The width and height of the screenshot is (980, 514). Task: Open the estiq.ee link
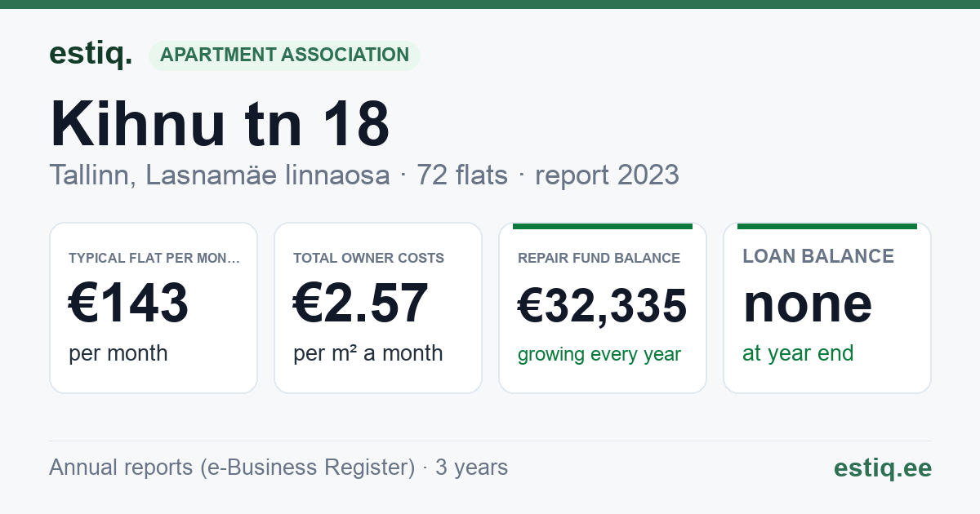pyautogui.click(x=882, y=467)
